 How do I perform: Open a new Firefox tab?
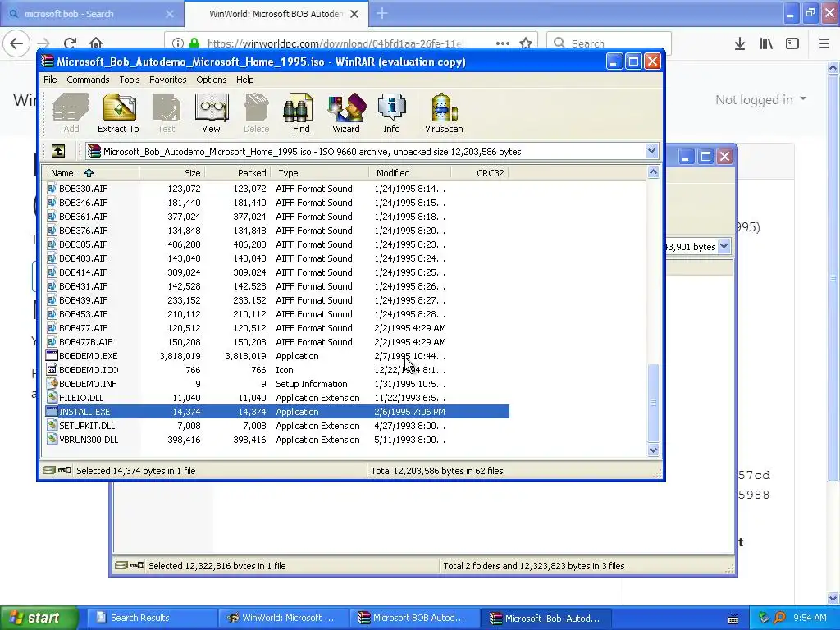382,14
